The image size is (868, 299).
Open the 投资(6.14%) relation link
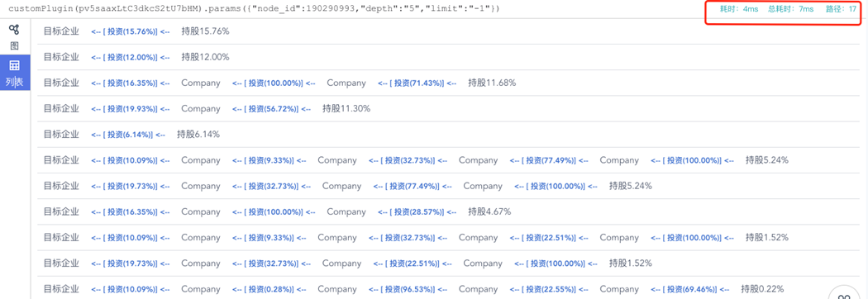pos(128,135)
